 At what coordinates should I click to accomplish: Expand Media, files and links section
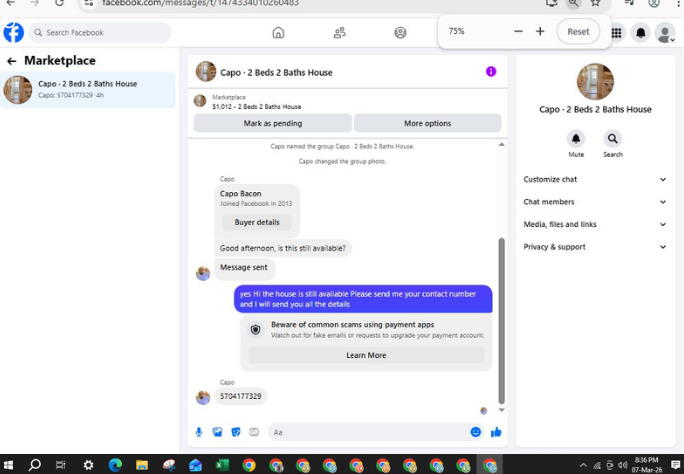coord(595,225)
